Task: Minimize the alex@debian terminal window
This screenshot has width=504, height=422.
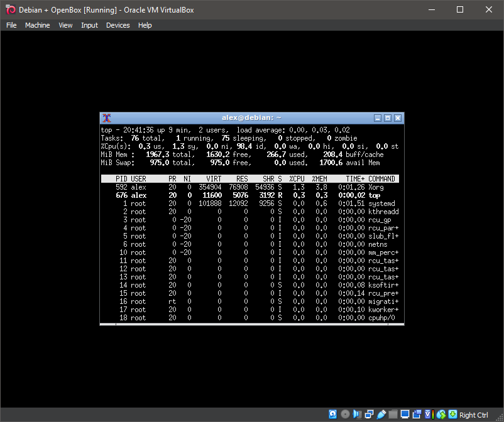Action: click(377, 118)
